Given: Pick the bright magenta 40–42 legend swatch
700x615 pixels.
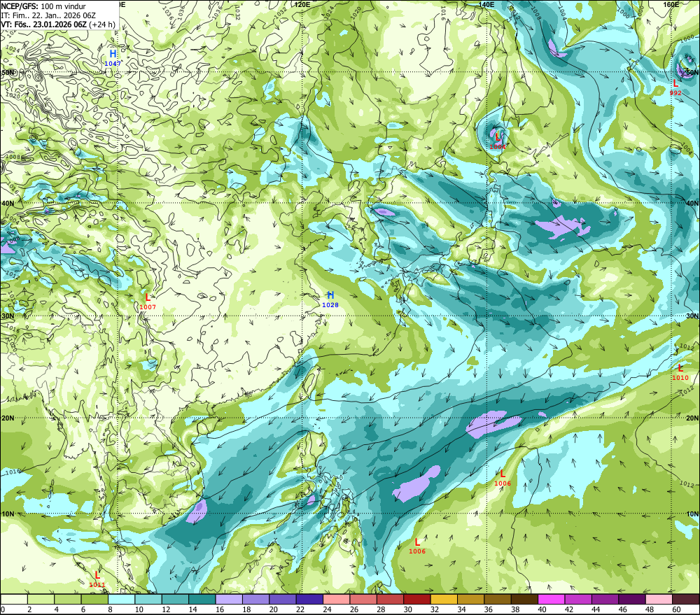Looking at the screenshot, I should 552,599.
